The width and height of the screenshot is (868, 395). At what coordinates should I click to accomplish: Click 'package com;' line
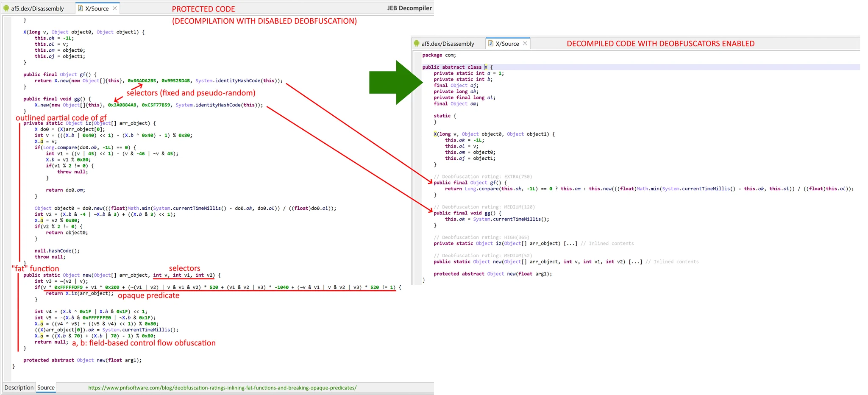tap(439, 55)
